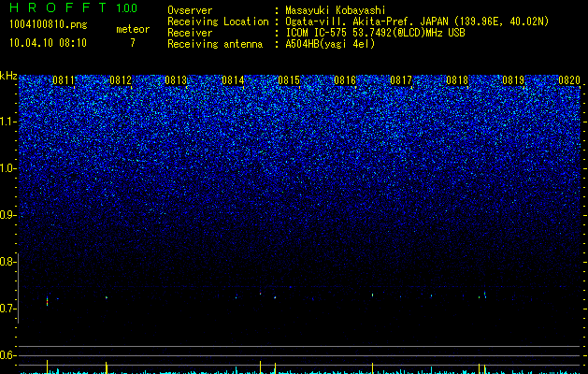
Task: Click the meteor count value 7
Action: [x=133, y=43]
